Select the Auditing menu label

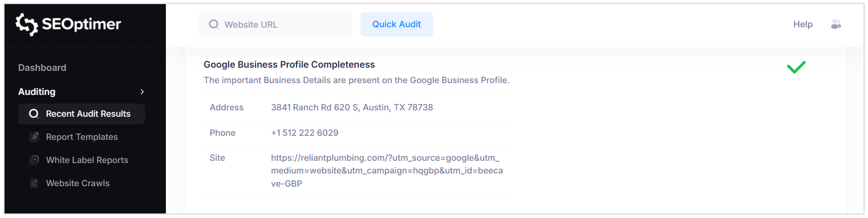[x=37, y=92]
